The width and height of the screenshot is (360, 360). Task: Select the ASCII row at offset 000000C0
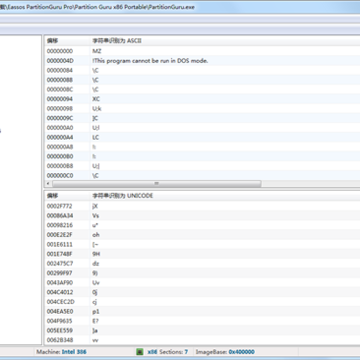[202, 175]
